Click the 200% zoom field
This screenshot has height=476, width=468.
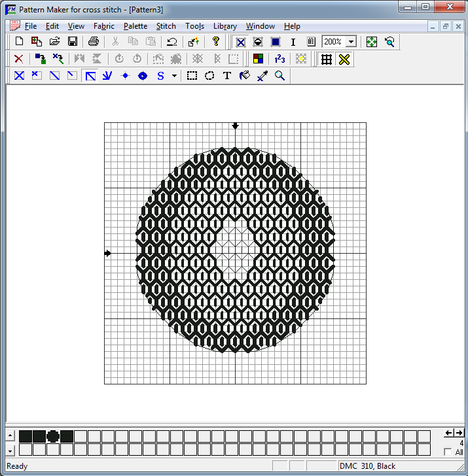334,42
